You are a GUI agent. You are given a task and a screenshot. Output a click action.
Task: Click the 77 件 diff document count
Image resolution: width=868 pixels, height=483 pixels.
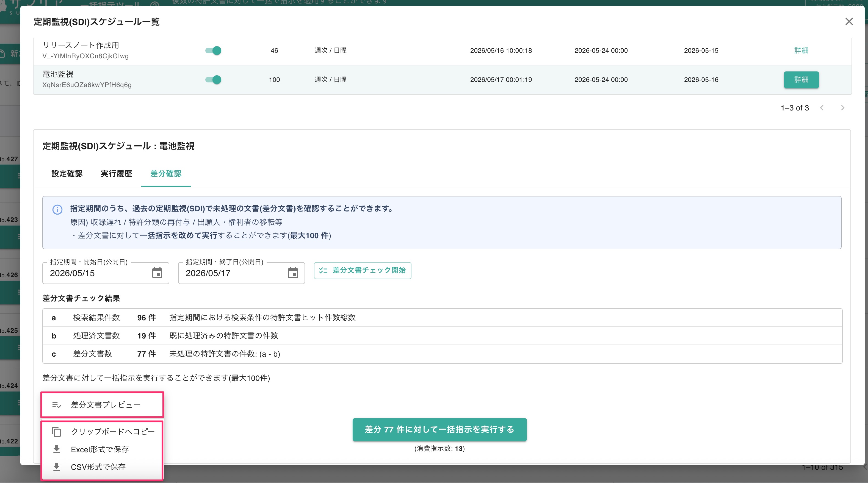coord(146,354)
